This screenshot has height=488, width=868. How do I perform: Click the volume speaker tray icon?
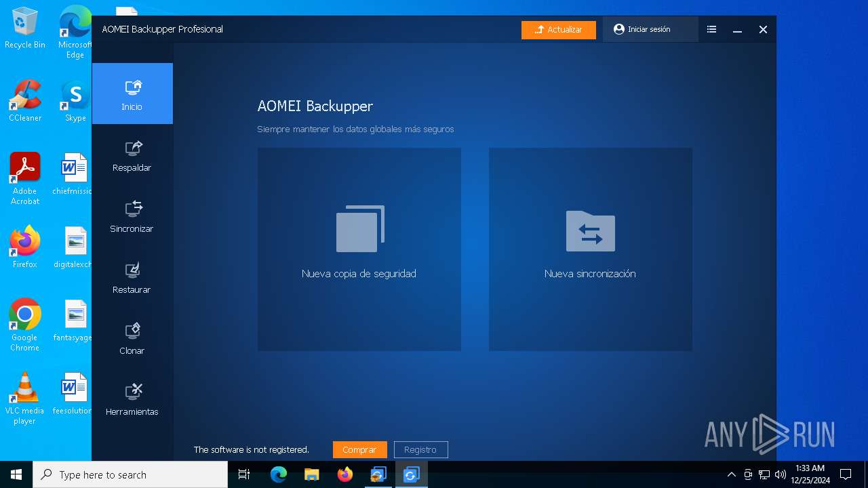(x=781, y=474)
